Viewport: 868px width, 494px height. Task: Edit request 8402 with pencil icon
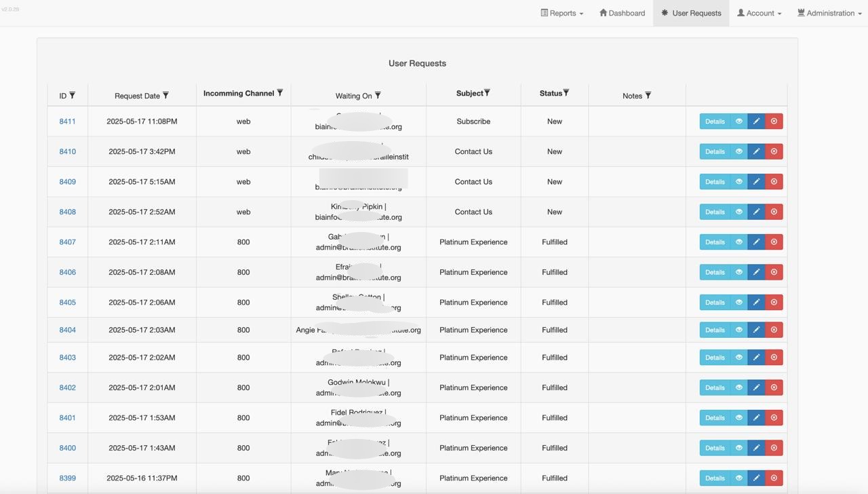756,387
